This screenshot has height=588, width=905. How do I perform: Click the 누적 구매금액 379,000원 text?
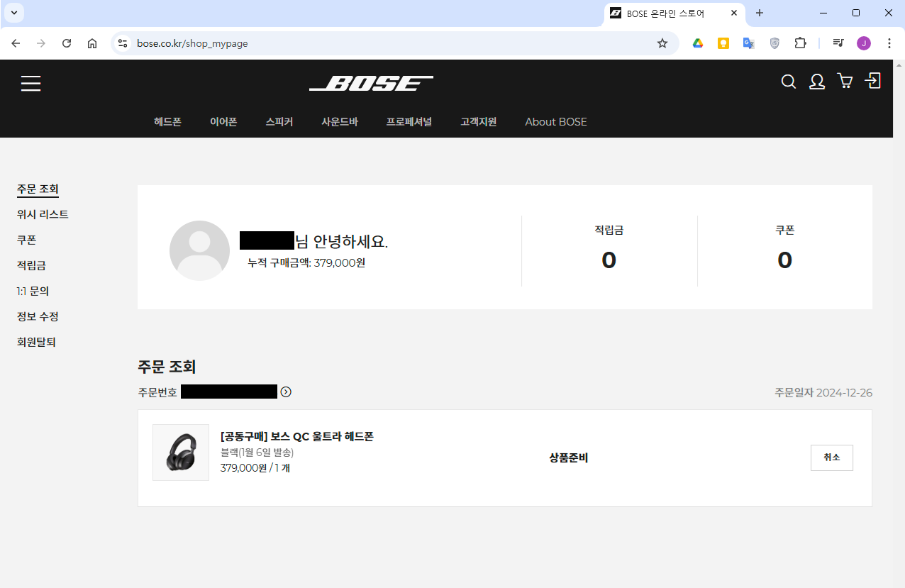[306, 263]
